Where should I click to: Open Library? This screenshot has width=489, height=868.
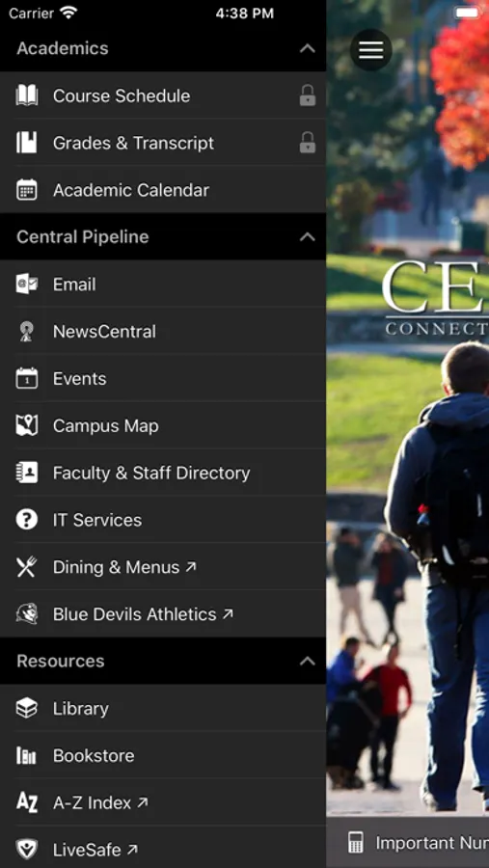pos(163,708)
